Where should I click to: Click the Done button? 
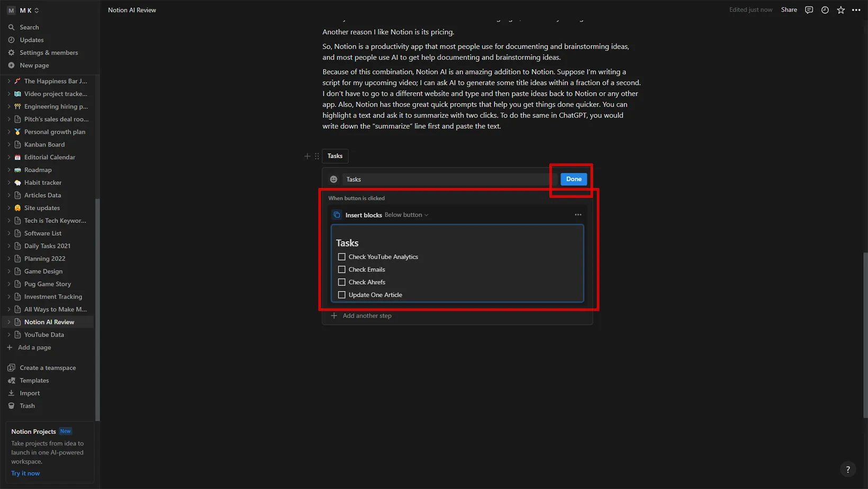click(x=574, y=179)
